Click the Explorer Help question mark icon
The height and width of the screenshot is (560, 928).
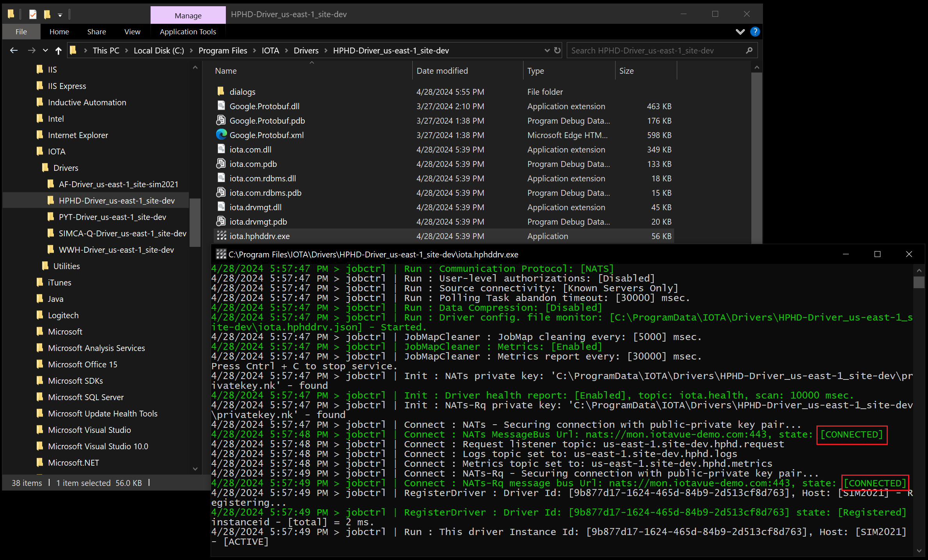(755, 32)
